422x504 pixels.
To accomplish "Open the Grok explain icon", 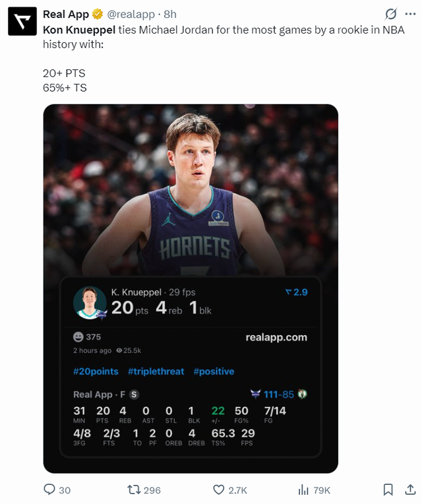I will 390,14.
